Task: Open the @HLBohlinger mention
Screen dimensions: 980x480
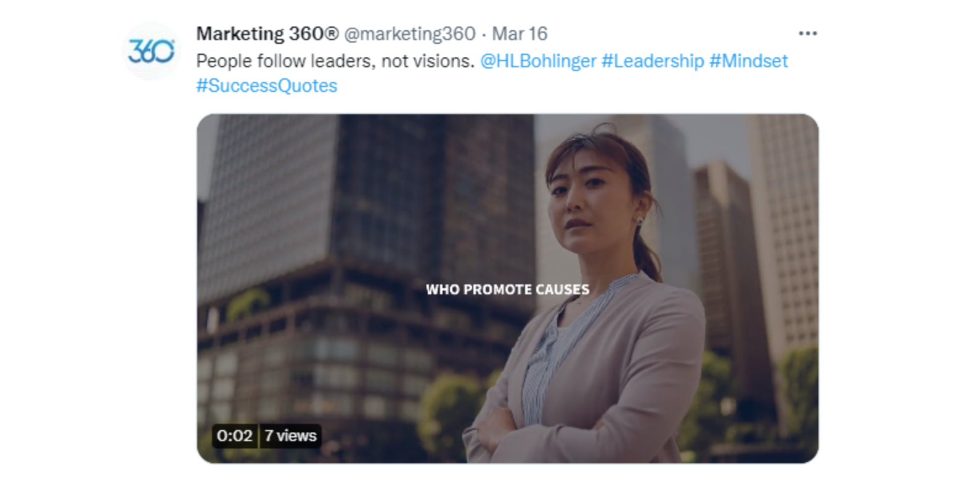Action: tap(537, 61)
